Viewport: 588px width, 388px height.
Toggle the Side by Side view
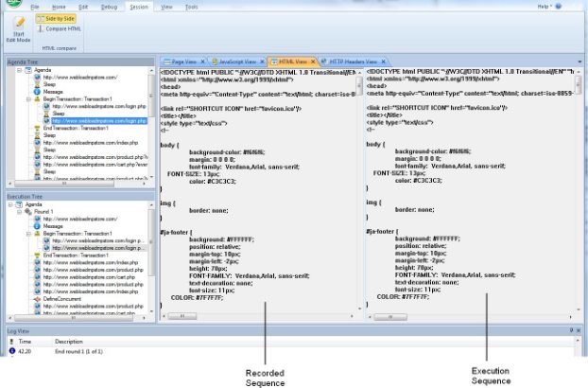(x=56, y=18)
